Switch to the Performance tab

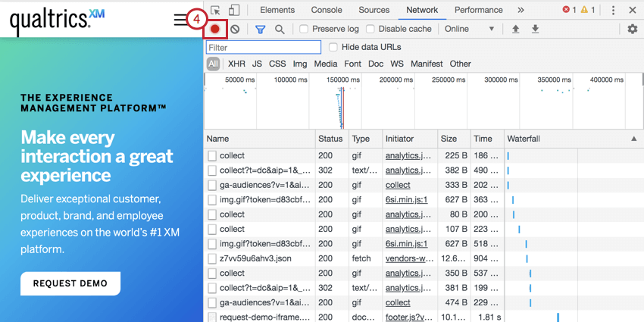(479, 11)
